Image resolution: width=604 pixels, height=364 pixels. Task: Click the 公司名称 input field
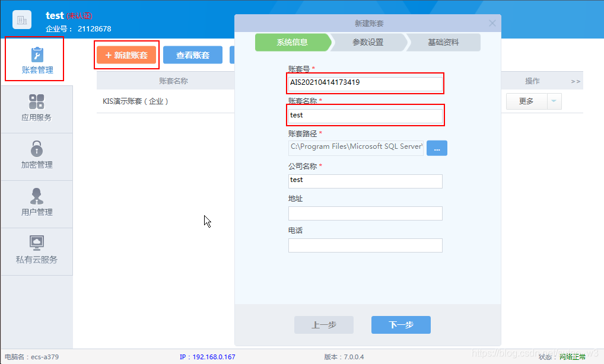[365, 181]
